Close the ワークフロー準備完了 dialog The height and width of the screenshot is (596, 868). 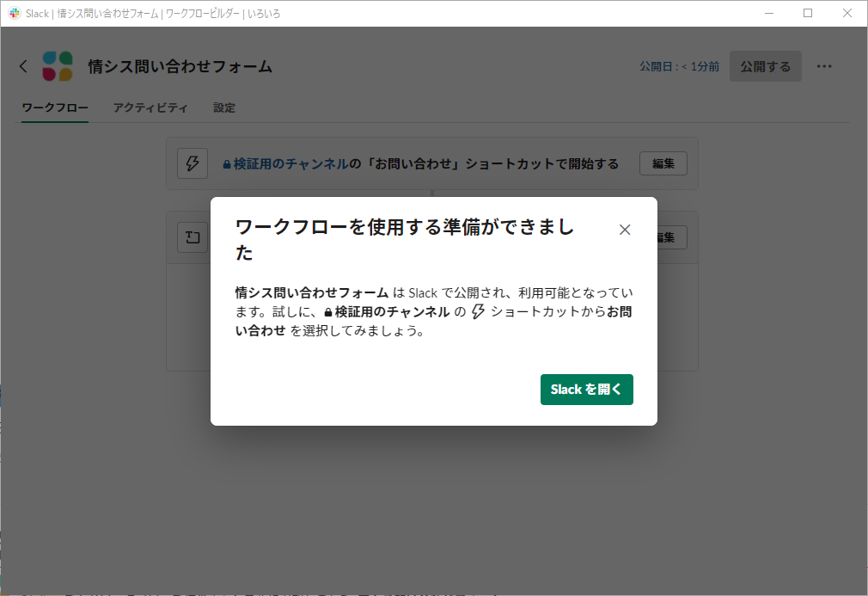(x=625, y=229)
